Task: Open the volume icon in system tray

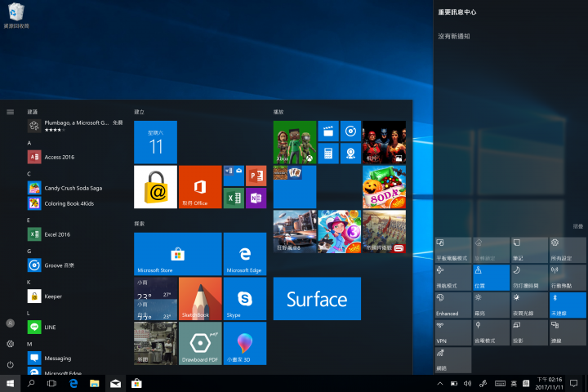Action: click(x=467, y=383)
